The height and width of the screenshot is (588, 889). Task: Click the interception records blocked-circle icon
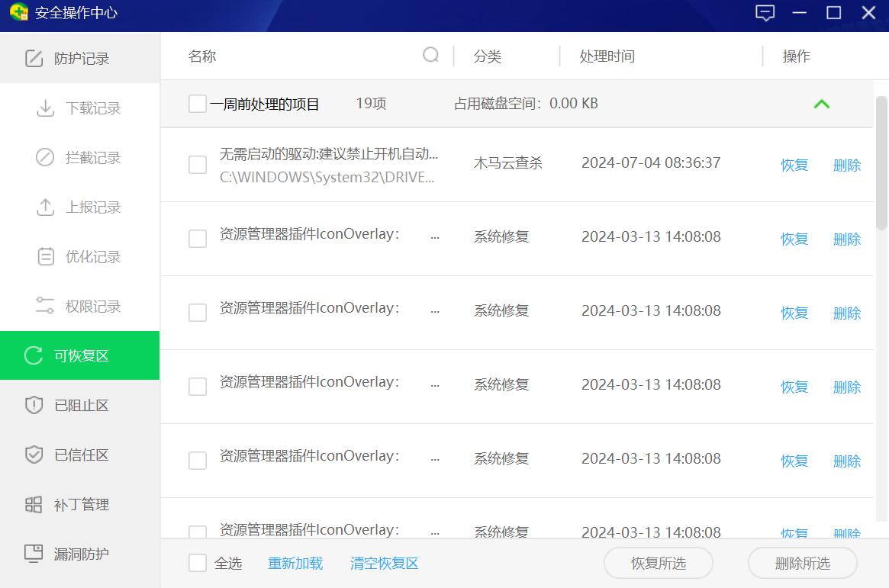(x=45, y=158)
